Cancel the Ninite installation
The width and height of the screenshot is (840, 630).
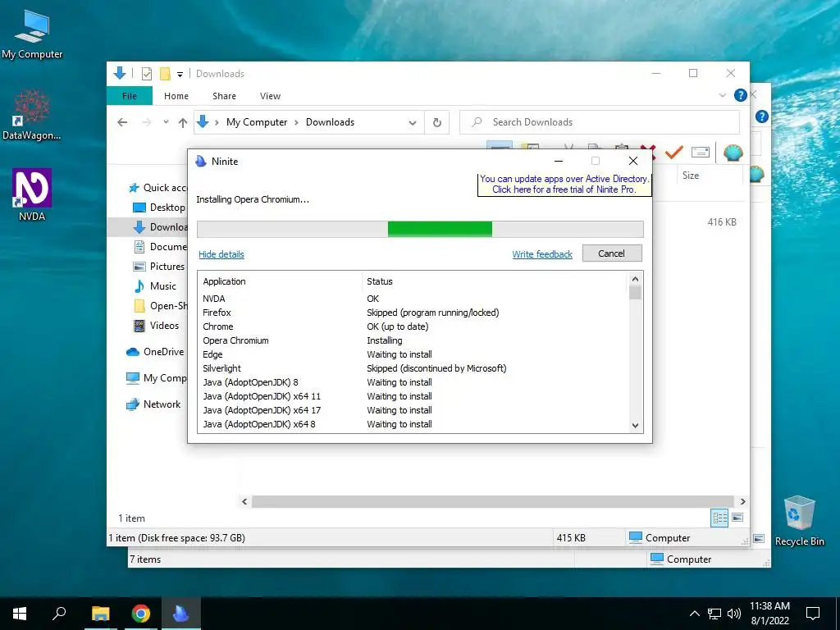click(612, 253)
